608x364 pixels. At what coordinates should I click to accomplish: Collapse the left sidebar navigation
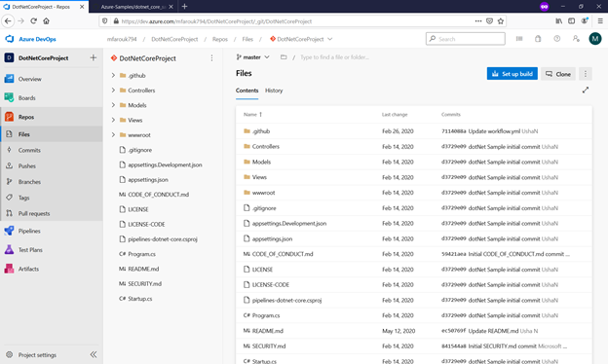click(x=94, y=354)
